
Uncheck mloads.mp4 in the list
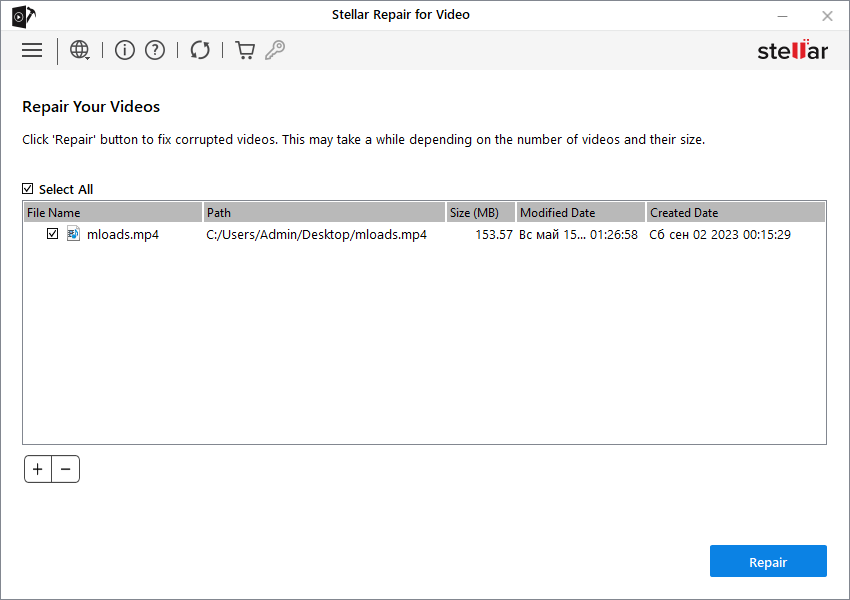click(52, 233)
